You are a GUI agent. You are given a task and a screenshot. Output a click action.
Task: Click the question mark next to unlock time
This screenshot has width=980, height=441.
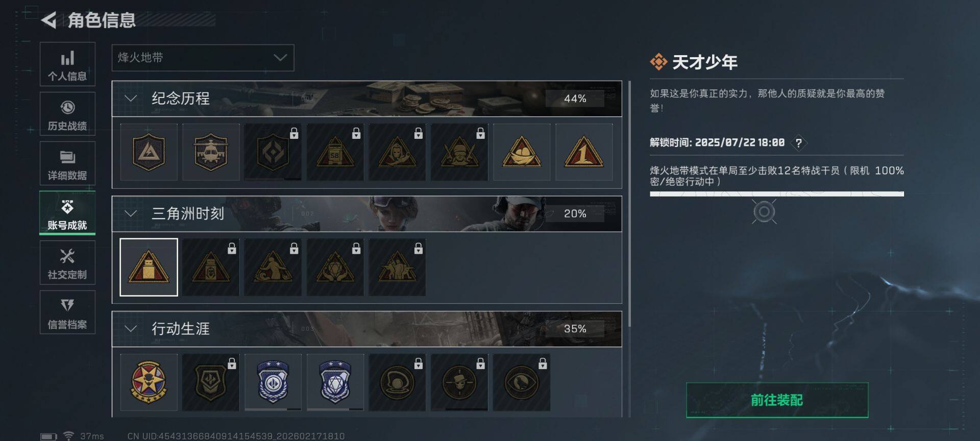[x=799, y=143]
